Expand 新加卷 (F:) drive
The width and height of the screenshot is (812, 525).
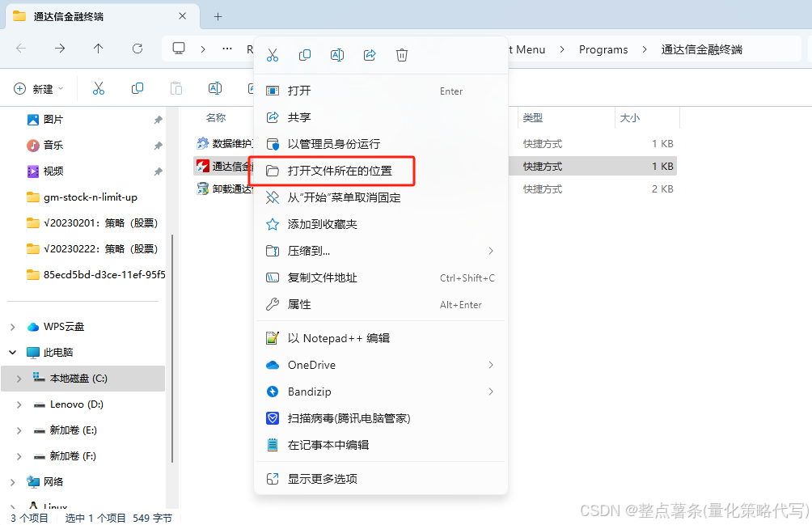(19, 456)
